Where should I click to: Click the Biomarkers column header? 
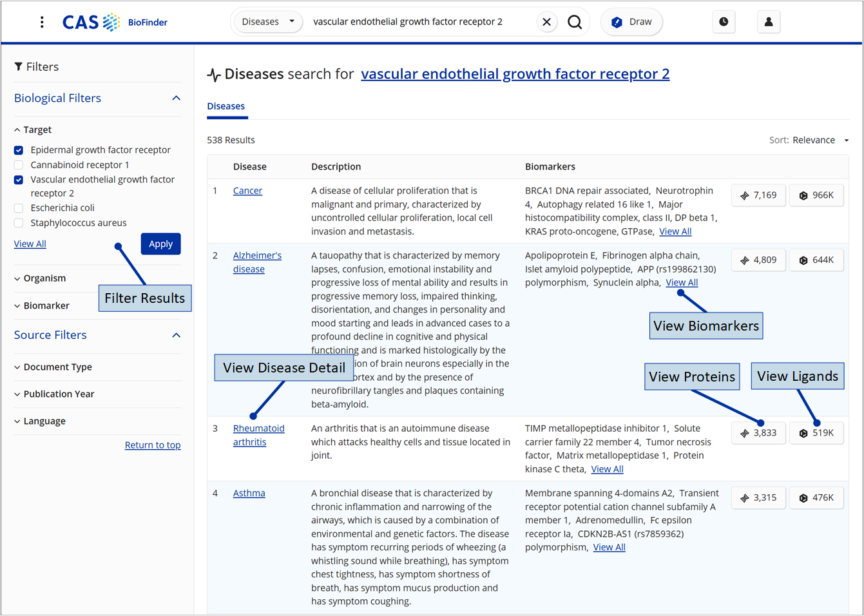[x=550, y=167]
